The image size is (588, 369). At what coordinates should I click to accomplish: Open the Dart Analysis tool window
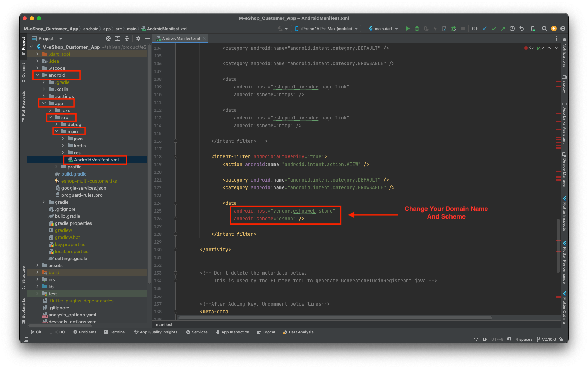pos(298,332)
